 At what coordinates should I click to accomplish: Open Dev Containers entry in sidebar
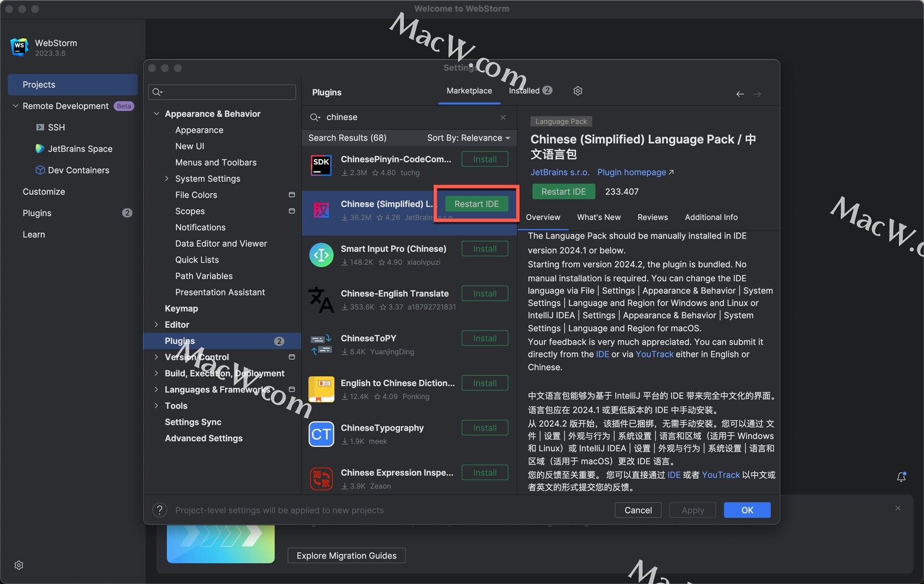tap(73, 170)
